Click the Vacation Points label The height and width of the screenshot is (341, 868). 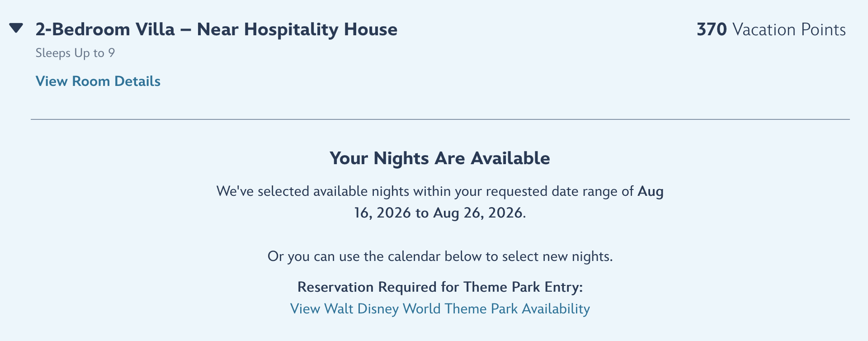click(789, 29)
